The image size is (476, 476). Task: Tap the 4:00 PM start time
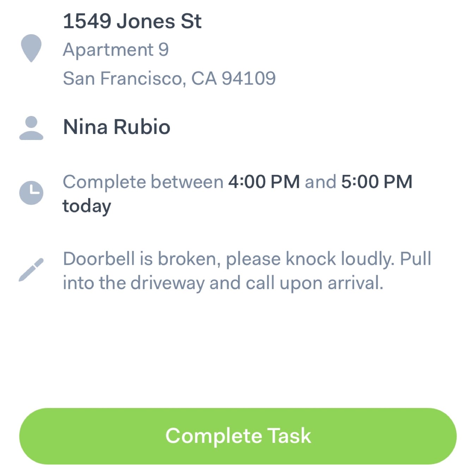(264, 182)
